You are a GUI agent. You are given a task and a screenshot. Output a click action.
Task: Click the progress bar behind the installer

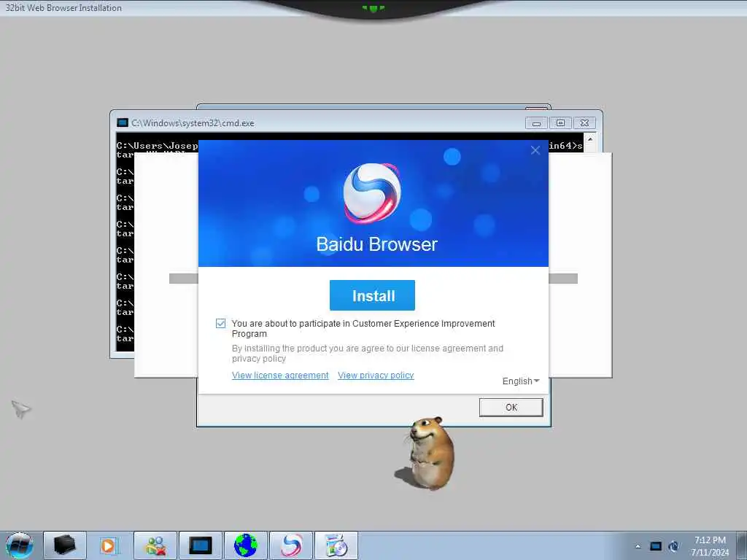coord(373,279)
